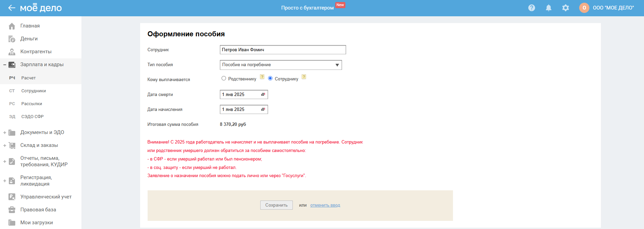Click the back arrow in the header
The width and height of the screenshot is (644, 229).
(x=12, y=8)
